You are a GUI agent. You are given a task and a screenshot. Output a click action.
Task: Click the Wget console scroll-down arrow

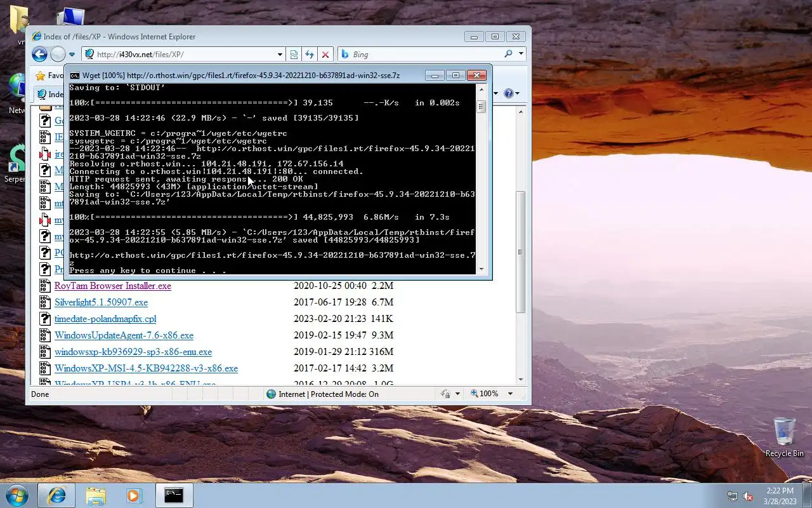(481, 269)
